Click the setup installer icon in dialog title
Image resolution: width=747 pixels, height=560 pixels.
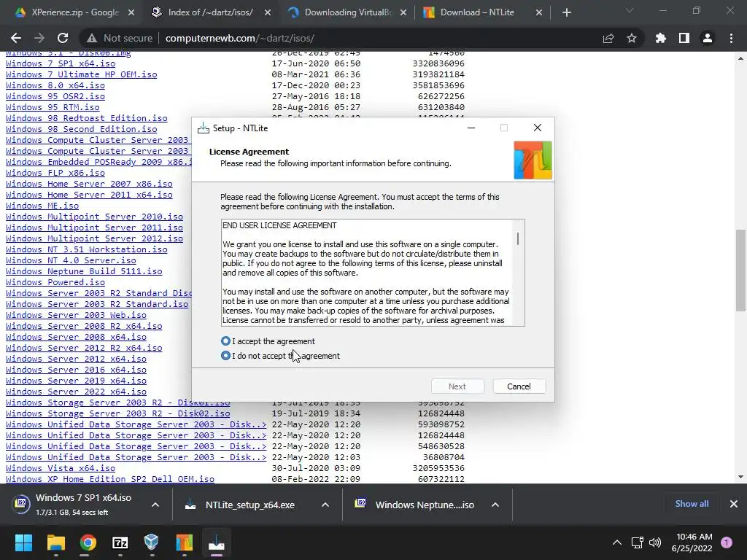204,128
